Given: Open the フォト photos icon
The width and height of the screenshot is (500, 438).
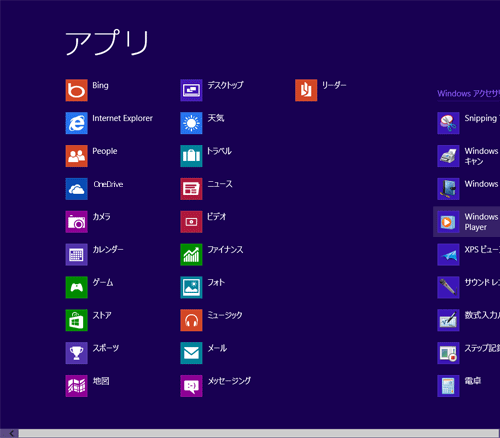Looking at the screenshot, I should (191, 287).
